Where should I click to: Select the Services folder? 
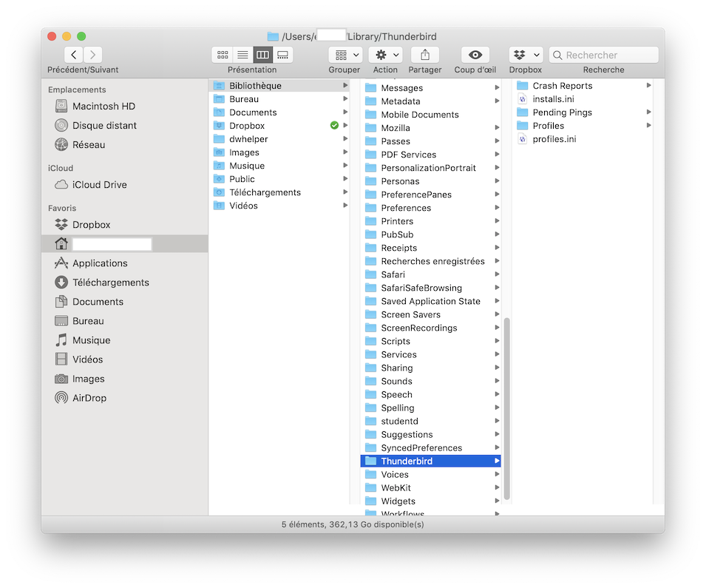tap(430, 354)
